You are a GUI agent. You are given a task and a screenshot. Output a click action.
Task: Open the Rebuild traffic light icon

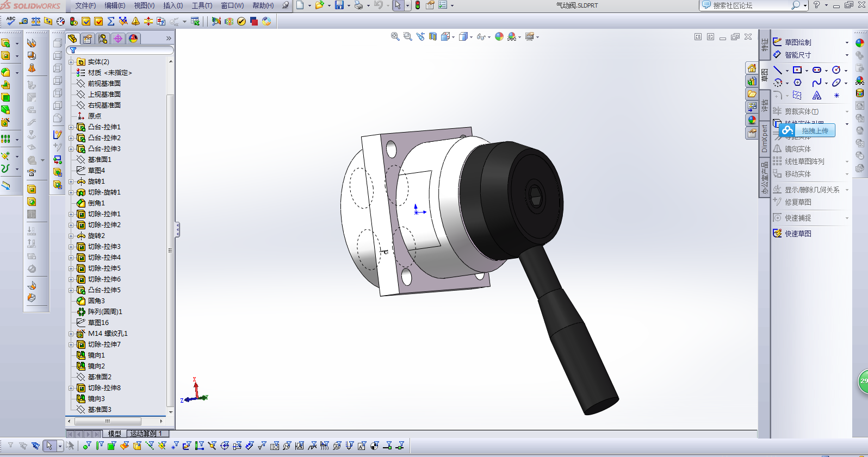click(x=418, y=5)
